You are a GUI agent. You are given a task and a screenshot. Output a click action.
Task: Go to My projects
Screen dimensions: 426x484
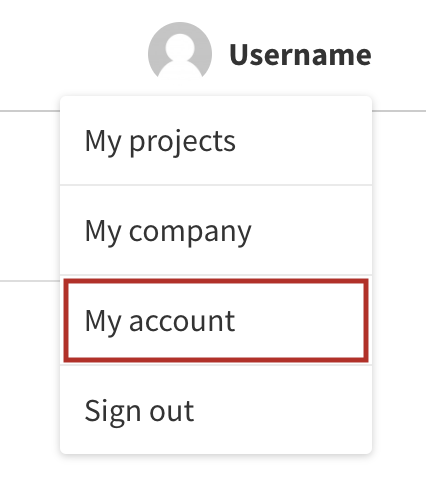click(x=216, y=140)
